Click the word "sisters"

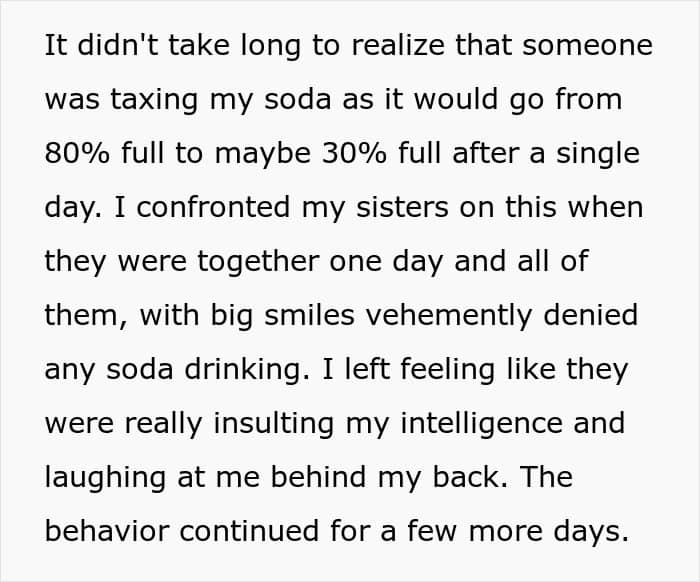click(402, 207)
